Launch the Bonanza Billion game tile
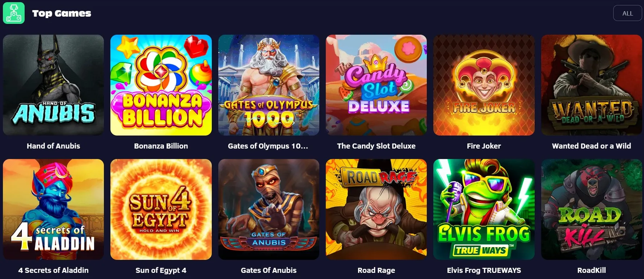The height and width of the screenshot is (279, 644). point(161,85)
